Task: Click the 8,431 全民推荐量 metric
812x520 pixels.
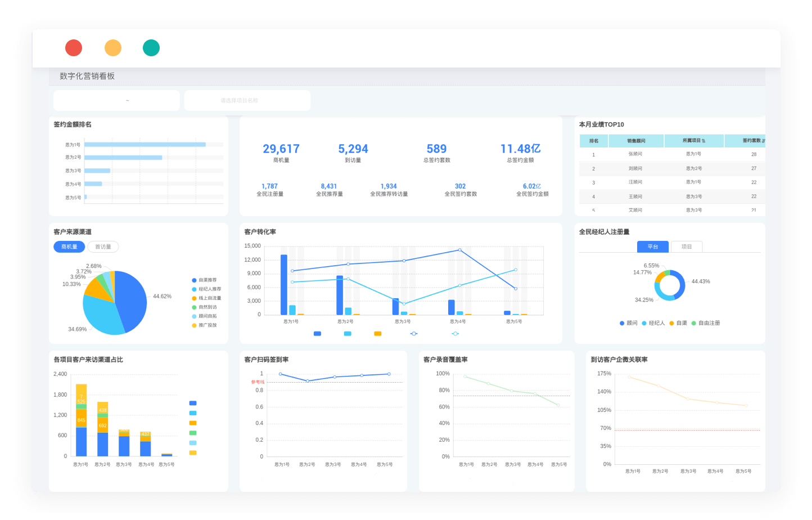Action: [x=330, y=190]
